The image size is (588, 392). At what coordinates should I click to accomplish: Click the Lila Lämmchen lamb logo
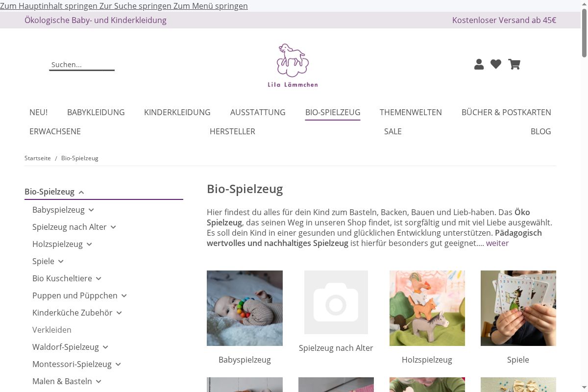pos(293,65)
